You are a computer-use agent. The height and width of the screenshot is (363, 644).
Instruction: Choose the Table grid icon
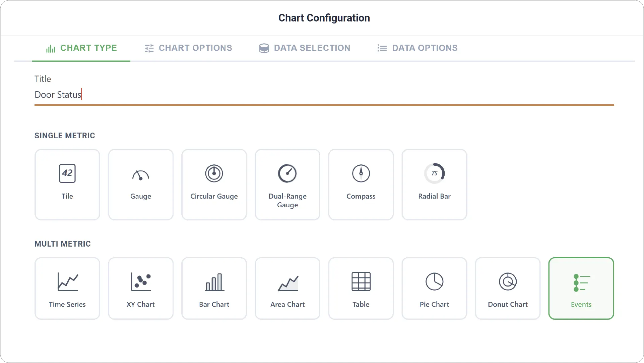tap(361, 281)
